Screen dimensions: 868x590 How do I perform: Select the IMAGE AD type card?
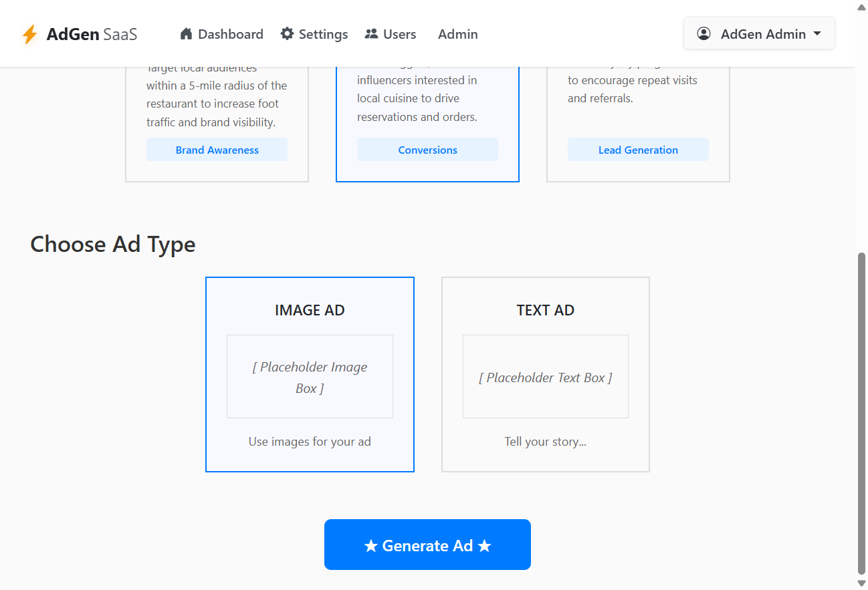pyautogui.click(x=310, y=374)
